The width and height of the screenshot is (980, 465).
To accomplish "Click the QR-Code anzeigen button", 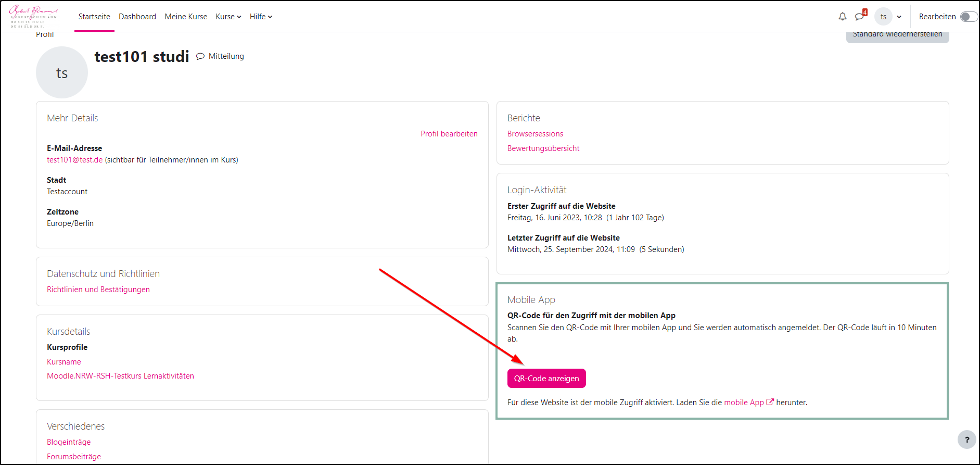I will [546, 379].
